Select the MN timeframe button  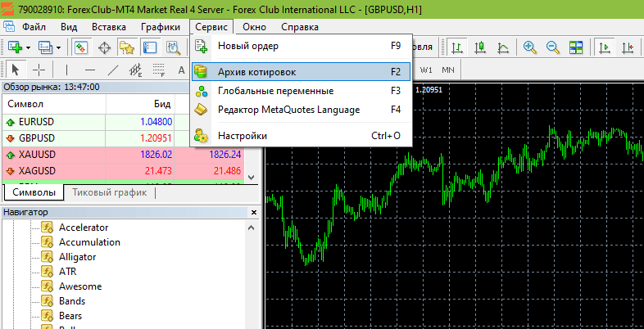[448, 70]
